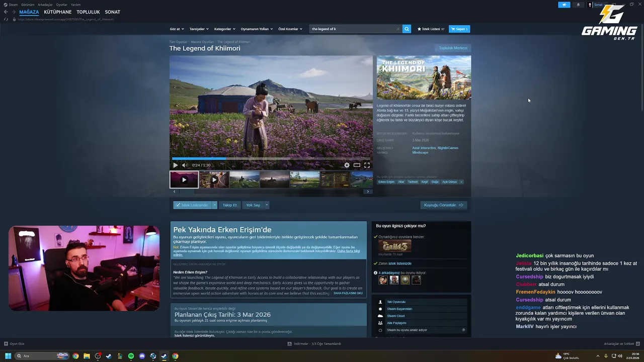The width and height of the screenshot is (644, 362).
Task: Open the SONAT profile tab
Action: pos(112,12)
